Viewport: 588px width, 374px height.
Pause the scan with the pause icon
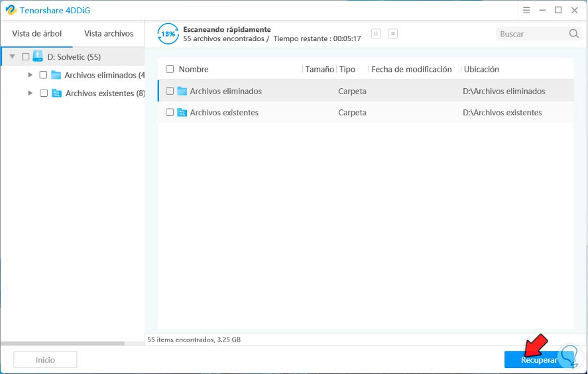376,34
